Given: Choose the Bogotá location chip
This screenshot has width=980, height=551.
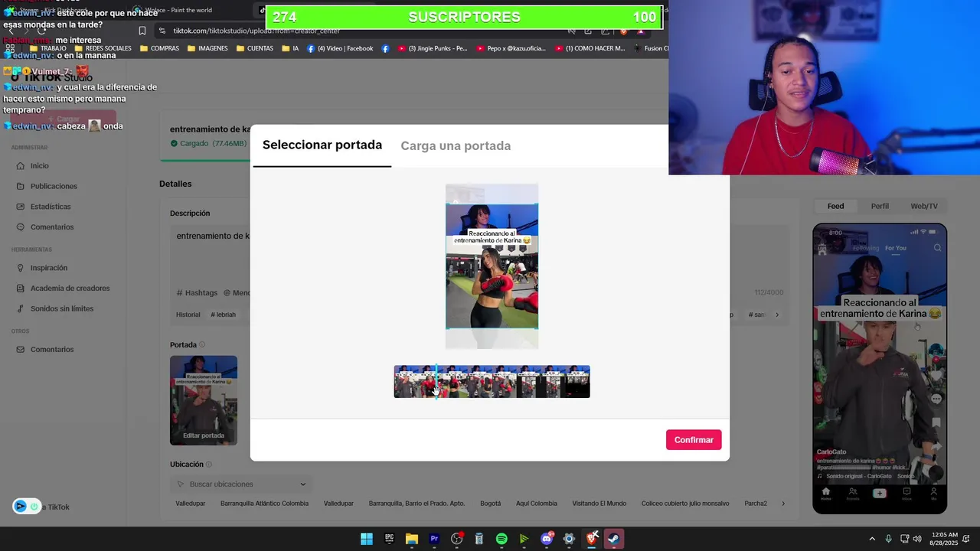Looking at the screenshot, I should coord(490,504).
